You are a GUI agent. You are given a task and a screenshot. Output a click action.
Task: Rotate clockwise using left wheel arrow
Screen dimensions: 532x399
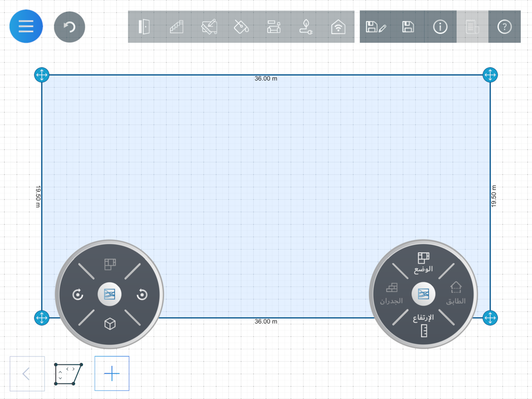click(78, 295)
